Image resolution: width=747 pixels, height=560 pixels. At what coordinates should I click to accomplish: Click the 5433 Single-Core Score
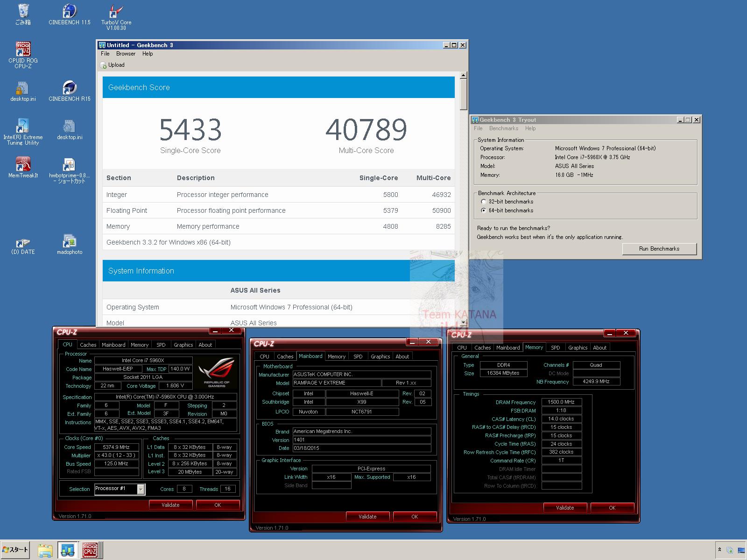(190, 129)
